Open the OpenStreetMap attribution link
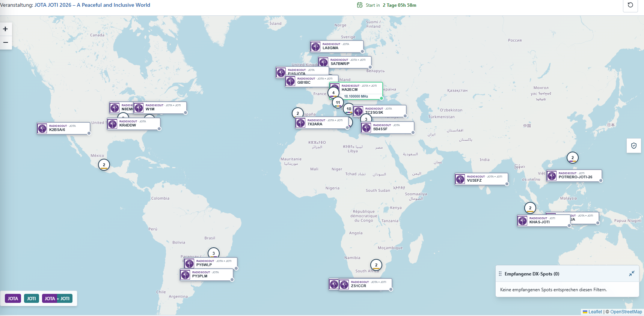 pyautogui.click(x=626, y=312)
